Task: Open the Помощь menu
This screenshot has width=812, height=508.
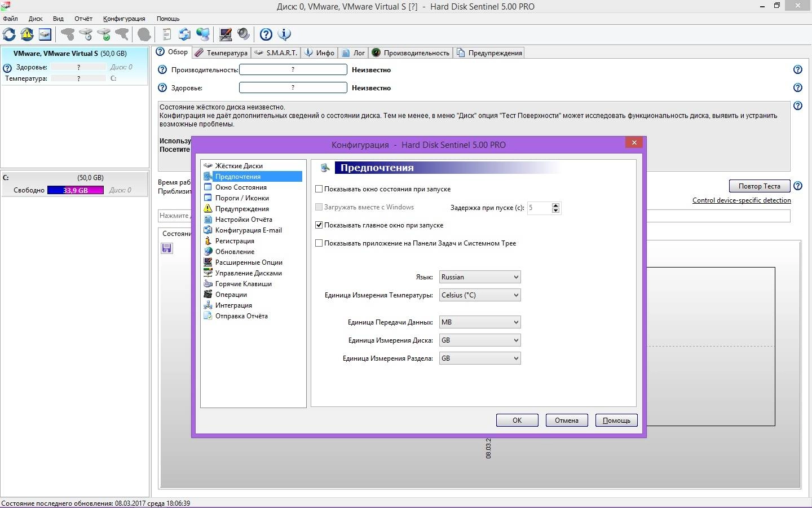Action: (x=168, y=19)
